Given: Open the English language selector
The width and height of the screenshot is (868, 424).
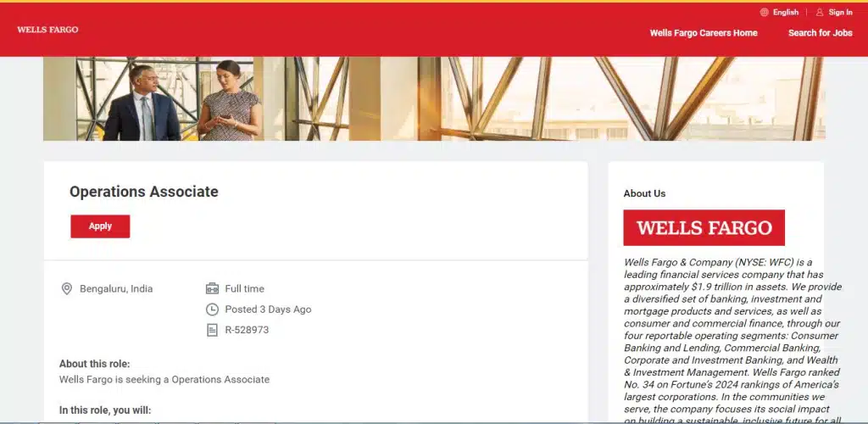Looking at the screenshot, I should pos(786,12).
